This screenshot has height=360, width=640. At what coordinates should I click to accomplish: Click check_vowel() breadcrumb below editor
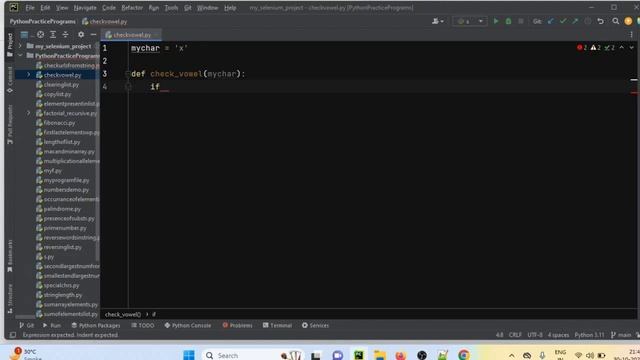tap(123, 314)
